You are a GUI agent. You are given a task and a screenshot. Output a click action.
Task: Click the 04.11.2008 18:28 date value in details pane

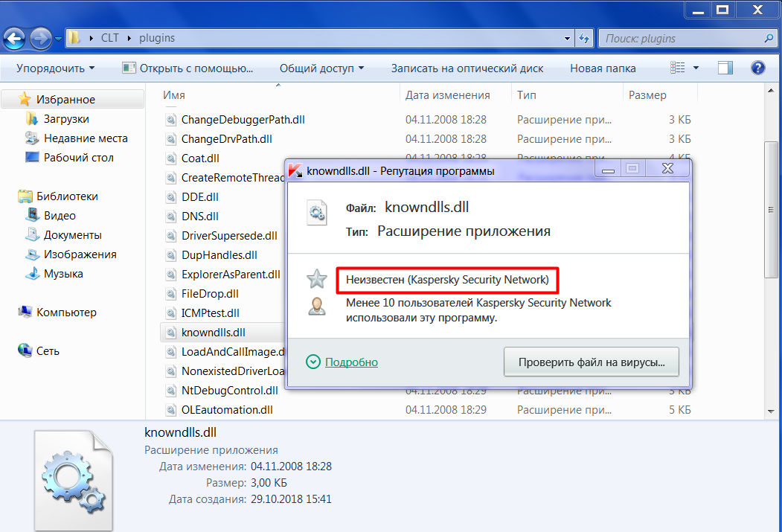click(291, 467)
